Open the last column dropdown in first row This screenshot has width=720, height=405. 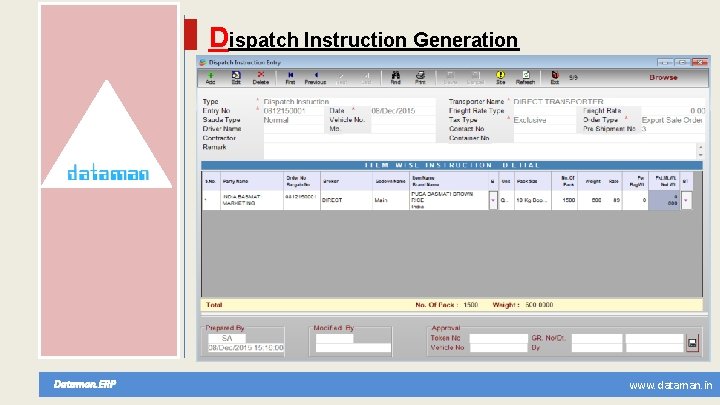686,201
